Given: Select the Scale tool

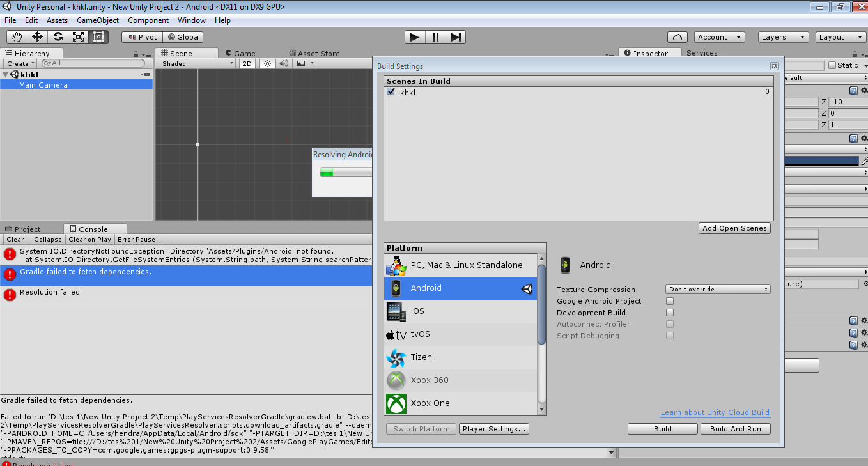Looking at the screenshot, I should (x=78, y=37).
